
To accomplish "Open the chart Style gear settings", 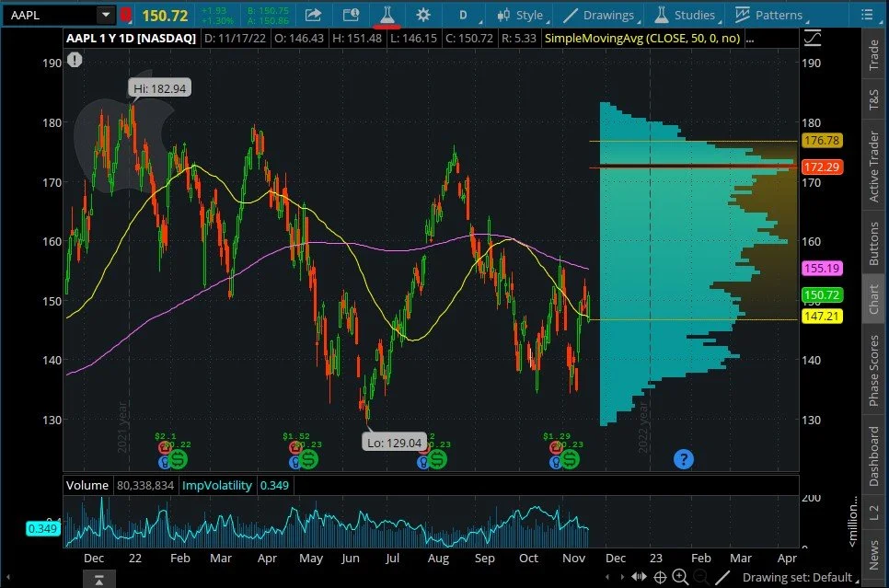I will coord(421,15).
